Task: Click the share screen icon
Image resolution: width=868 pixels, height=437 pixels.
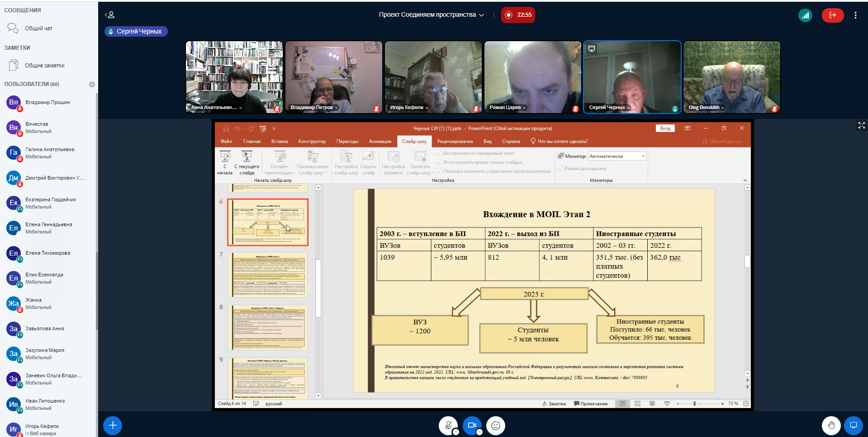Action: point(854,425)
